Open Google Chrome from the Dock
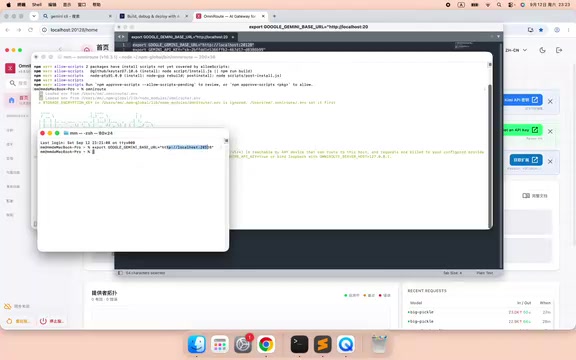The image size is (576, 360). pos(266,344)
